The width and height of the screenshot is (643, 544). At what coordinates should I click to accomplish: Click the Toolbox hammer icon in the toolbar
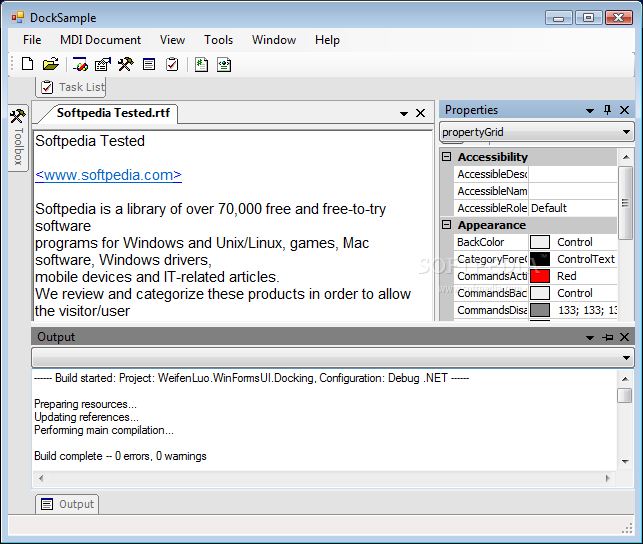125,64
